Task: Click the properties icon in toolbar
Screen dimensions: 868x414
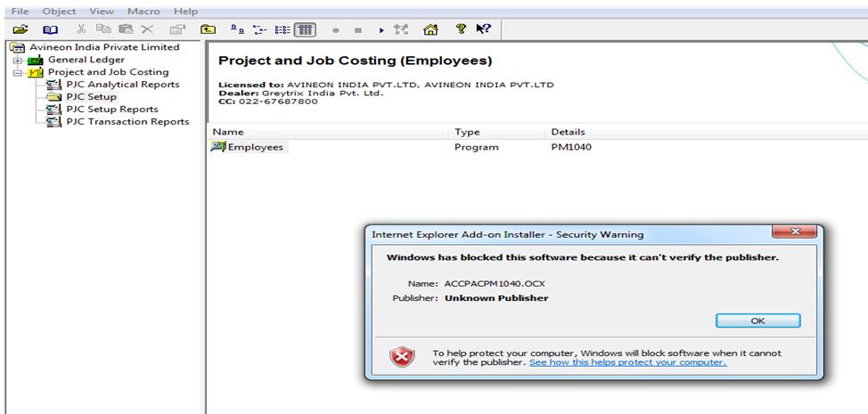Action: pos(177,30)
